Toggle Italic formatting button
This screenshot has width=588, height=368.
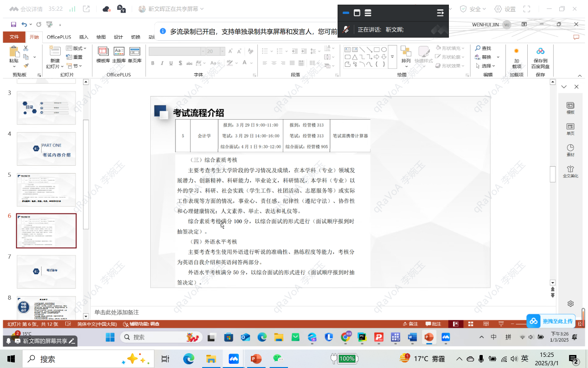click(162, 63)
